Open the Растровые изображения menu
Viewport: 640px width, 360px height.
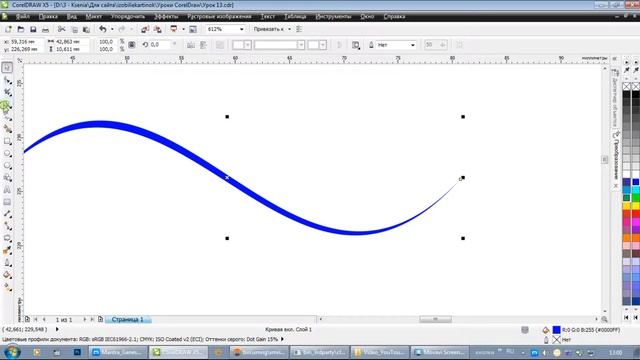pos(219,17)
